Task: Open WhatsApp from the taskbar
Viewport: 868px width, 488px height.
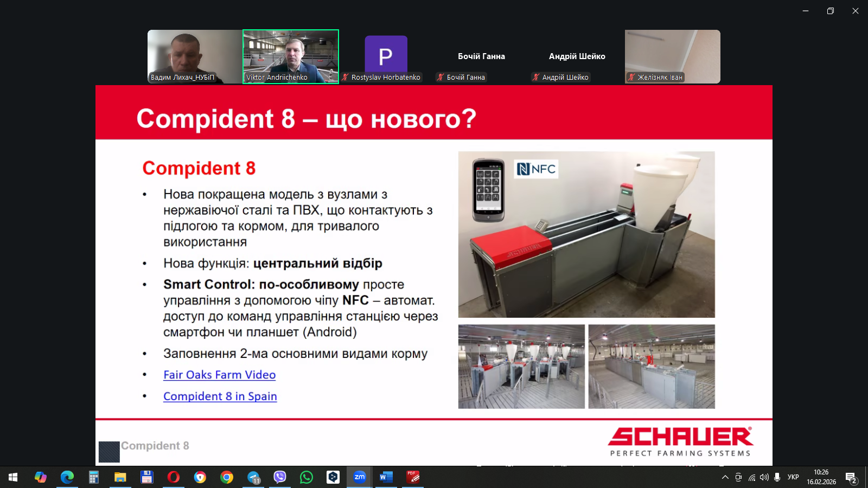Action: click(x=307, y=477)
